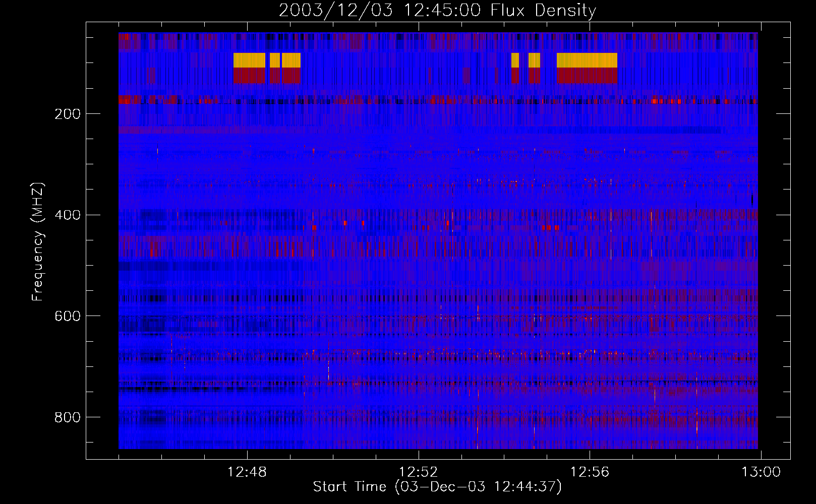Image resolution: width=816 pixels, height=504 pixels.
Task: Click the 'Frequency (MHZ)' y-axis label
Action: 38,242
